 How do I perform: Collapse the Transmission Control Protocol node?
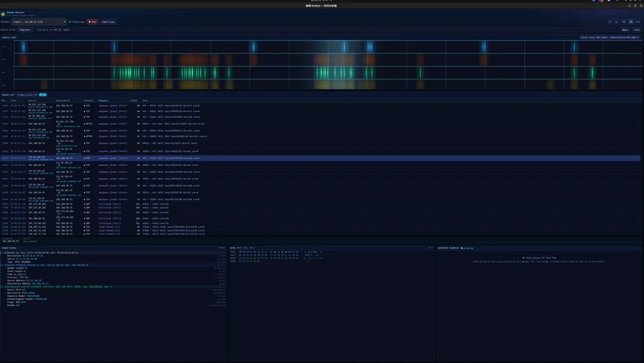tap(3, 286)
